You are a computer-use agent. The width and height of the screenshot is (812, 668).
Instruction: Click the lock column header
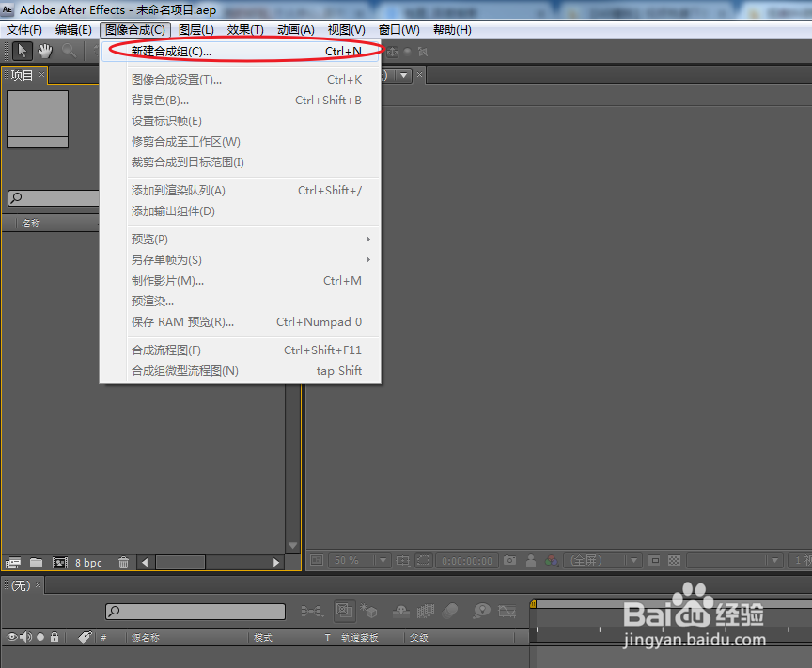(55, 637)
